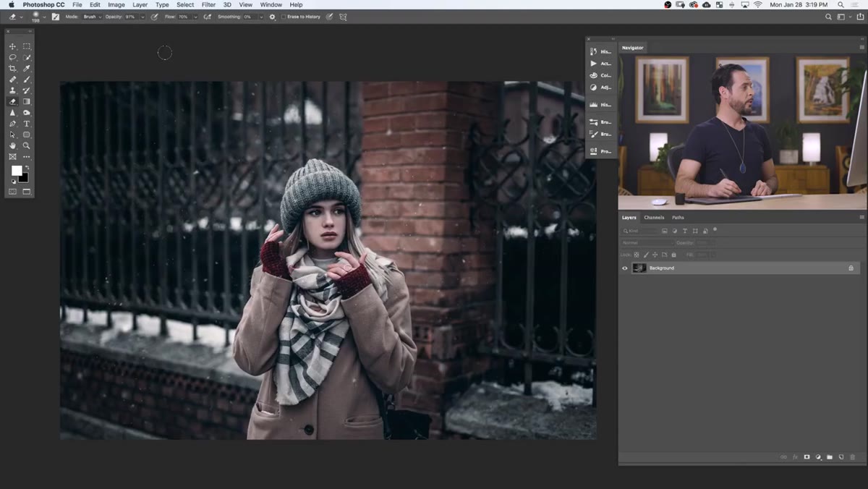Image resolution: width=868 pixels, height=489 pixels.
Task: Enable the Erase to History checkbox
Action: 284,17
